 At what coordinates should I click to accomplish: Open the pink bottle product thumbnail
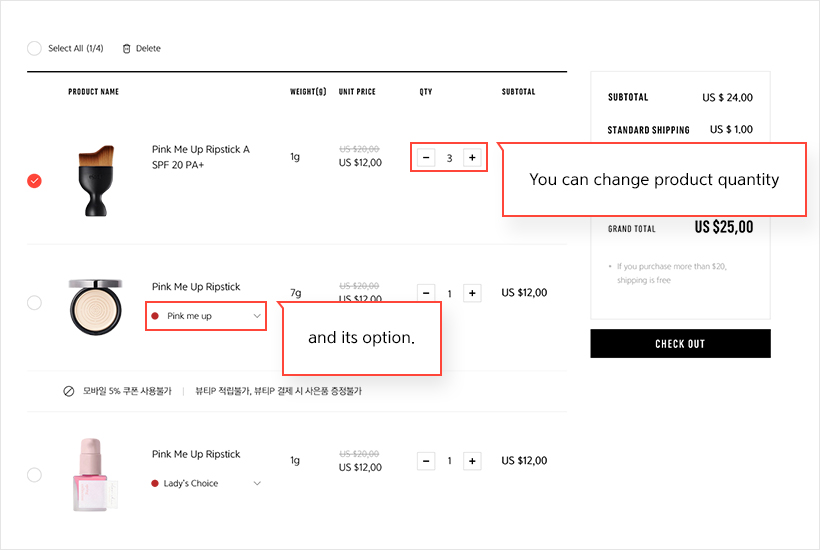coord(95,475)
